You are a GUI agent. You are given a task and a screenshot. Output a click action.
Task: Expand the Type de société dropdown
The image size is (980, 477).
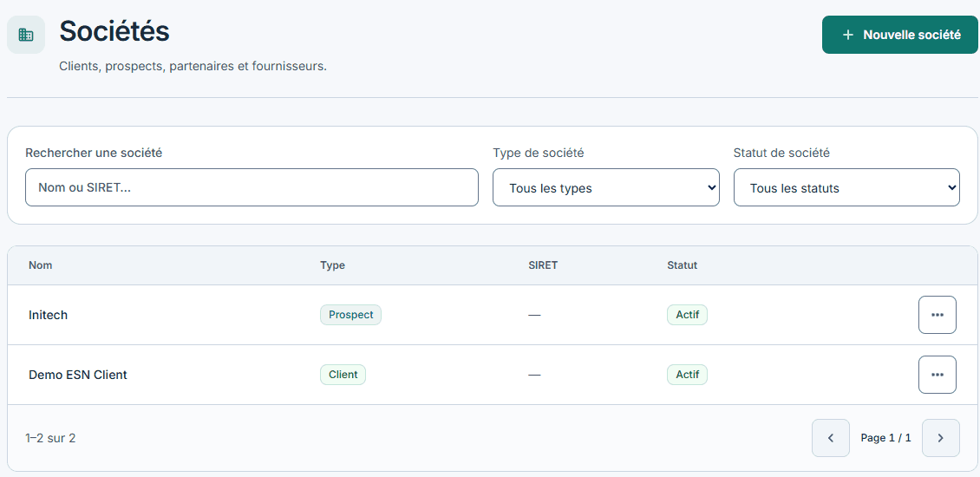pos(605,187)
